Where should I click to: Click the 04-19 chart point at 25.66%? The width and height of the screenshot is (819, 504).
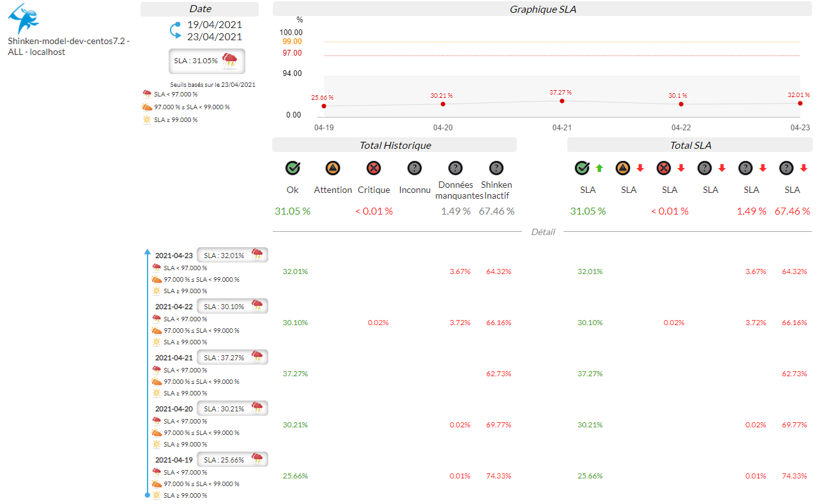[x=324, y=106]
